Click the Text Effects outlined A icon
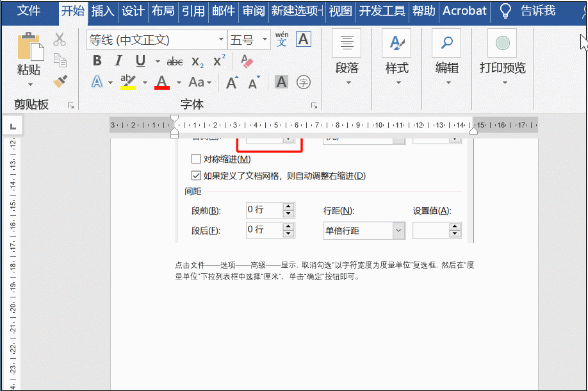 coord(97,82)
